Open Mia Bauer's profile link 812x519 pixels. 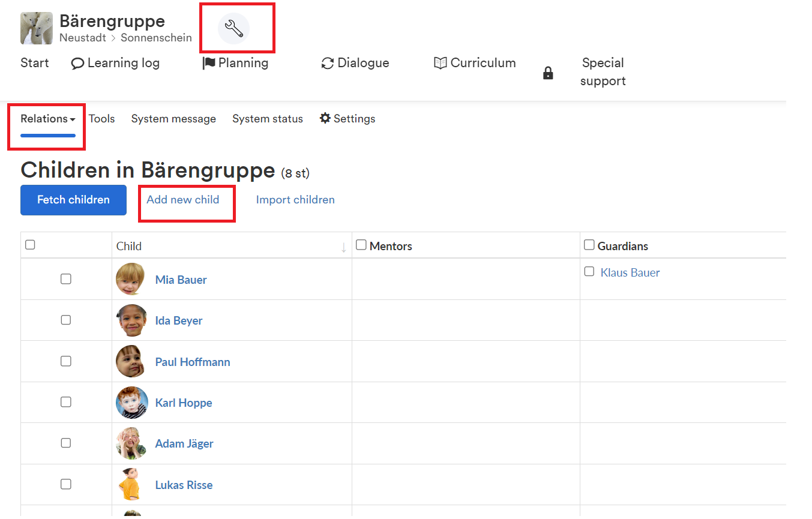[181, 280]
